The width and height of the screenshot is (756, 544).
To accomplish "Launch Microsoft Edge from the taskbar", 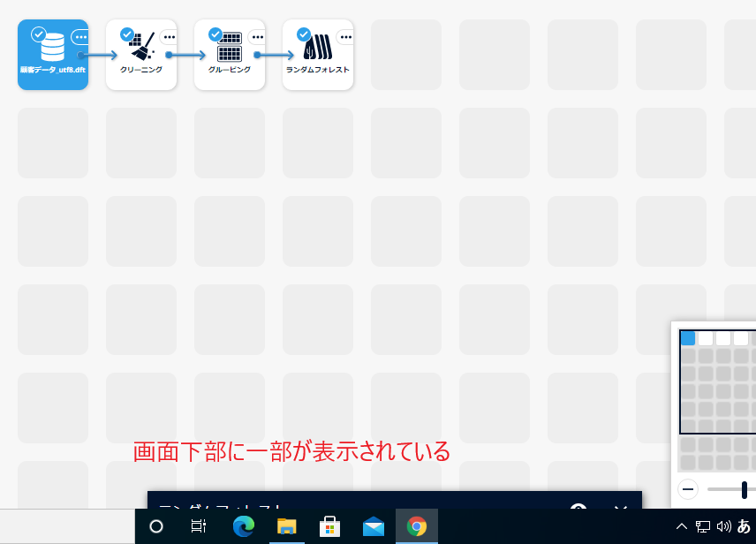I will coord(244,526).
